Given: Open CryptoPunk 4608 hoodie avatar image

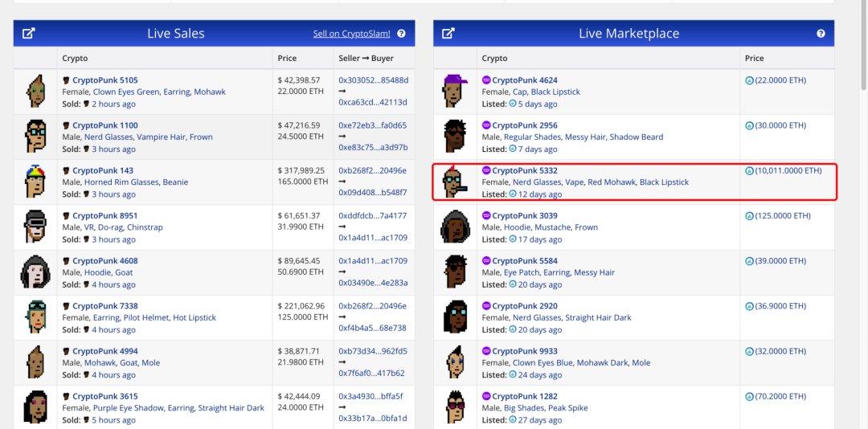Looking at the screenshot, I should (35, 272).
